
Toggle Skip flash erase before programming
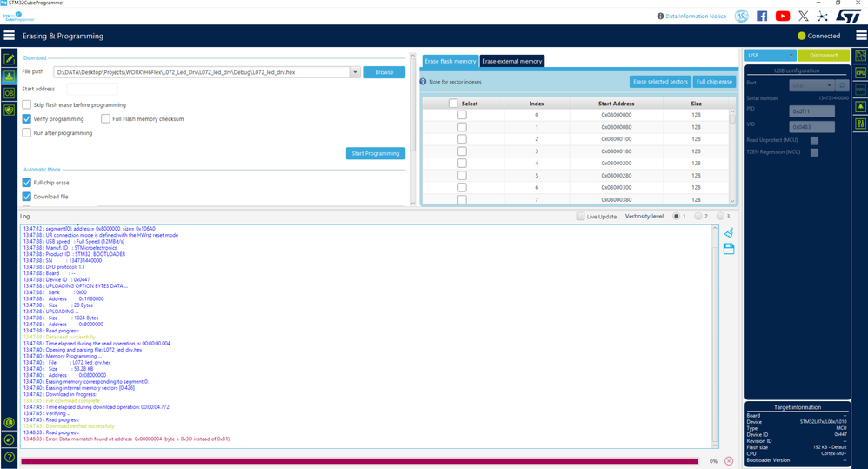pyautogui.click(x=27, y=104)
